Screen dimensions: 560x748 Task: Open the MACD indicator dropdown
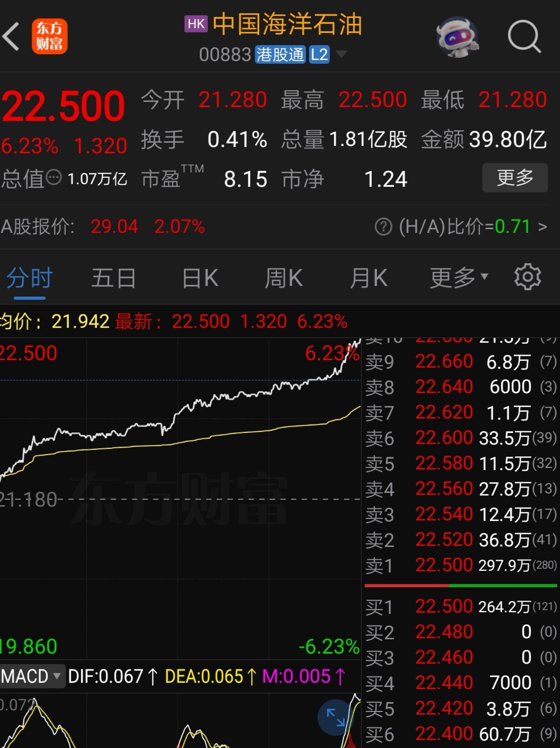[x=32, y=676]
